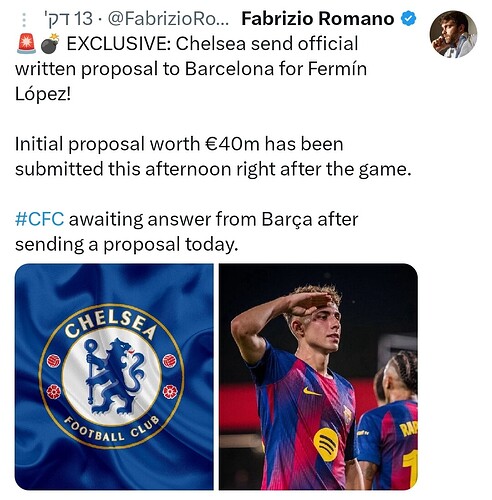Screen dimensions: 492x500
Task: Click the Barcelona crest on the jersey
Action: (349, 415)
